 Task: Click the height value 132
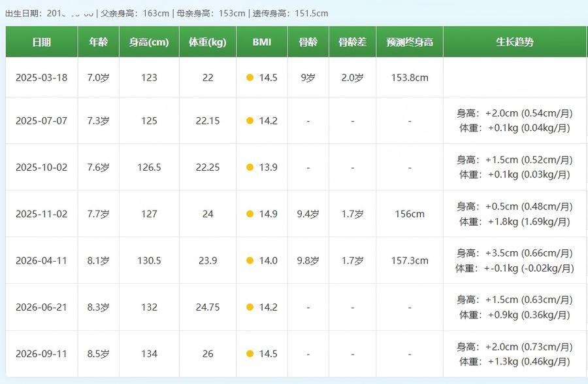tap(149, 307)
